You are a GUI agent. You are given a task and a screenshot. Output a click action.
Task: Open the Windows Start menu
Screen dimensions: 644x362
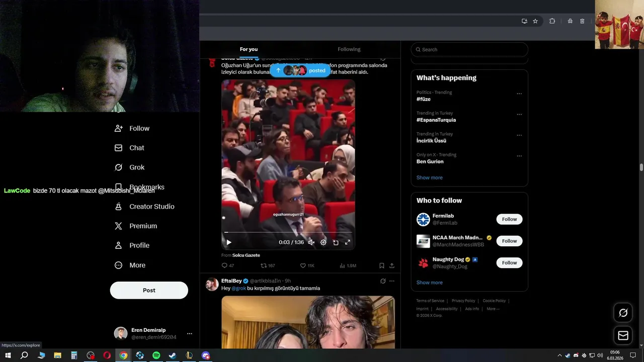[8, 355]
